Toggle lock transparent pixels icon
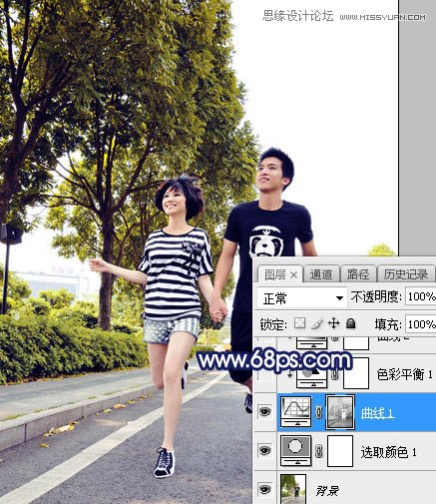The height and width of the screenshot is (504, 436). pyautogui.click(x=299, y=323)
